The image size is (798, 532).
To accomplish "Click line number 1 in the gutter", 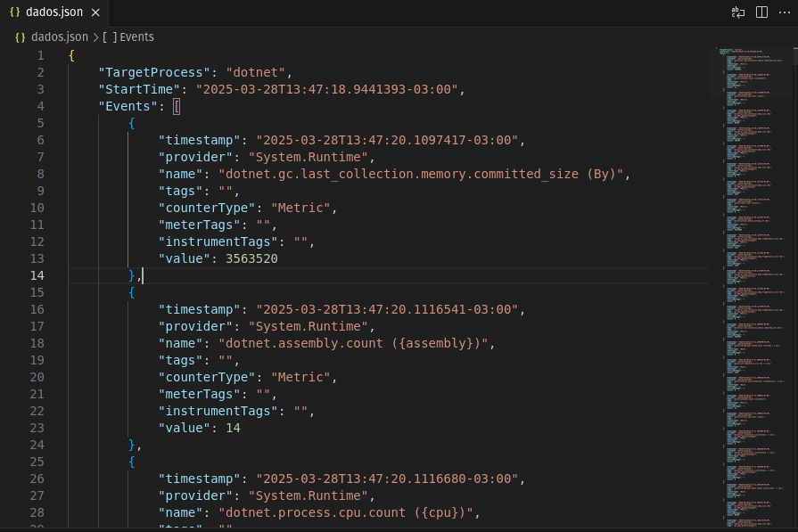I will pyautogui.click(x=40, y=55).
